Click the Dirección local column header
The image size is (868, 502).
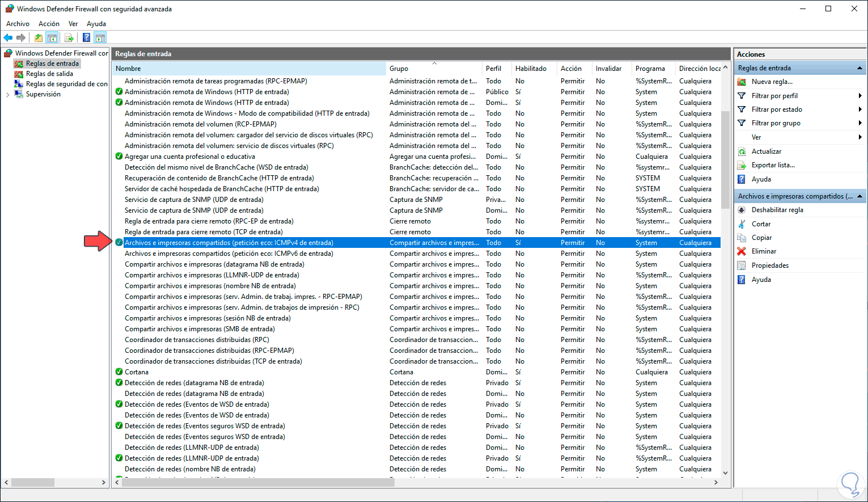(699, 69)
